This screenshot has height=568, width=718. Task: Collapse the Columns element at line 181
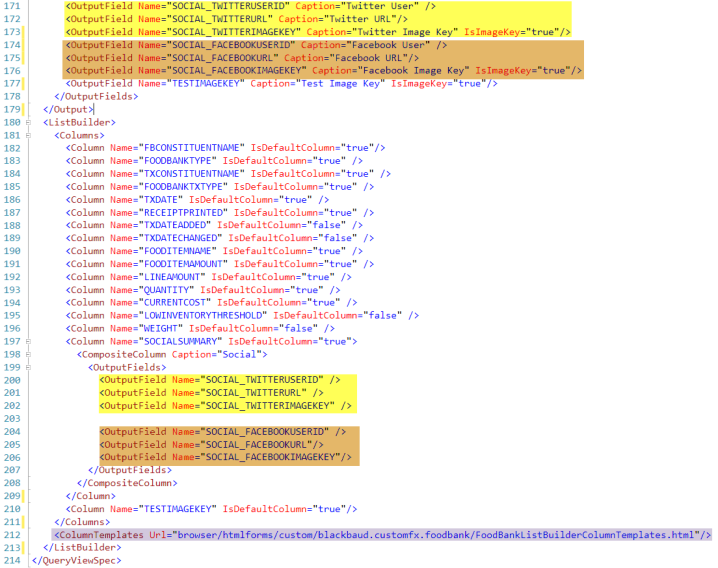click(28, 135)
